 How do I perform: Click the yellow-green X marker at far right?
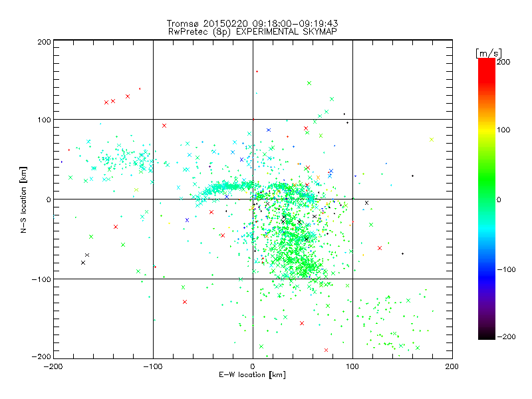pyautogui.click(x=432, y=140)
